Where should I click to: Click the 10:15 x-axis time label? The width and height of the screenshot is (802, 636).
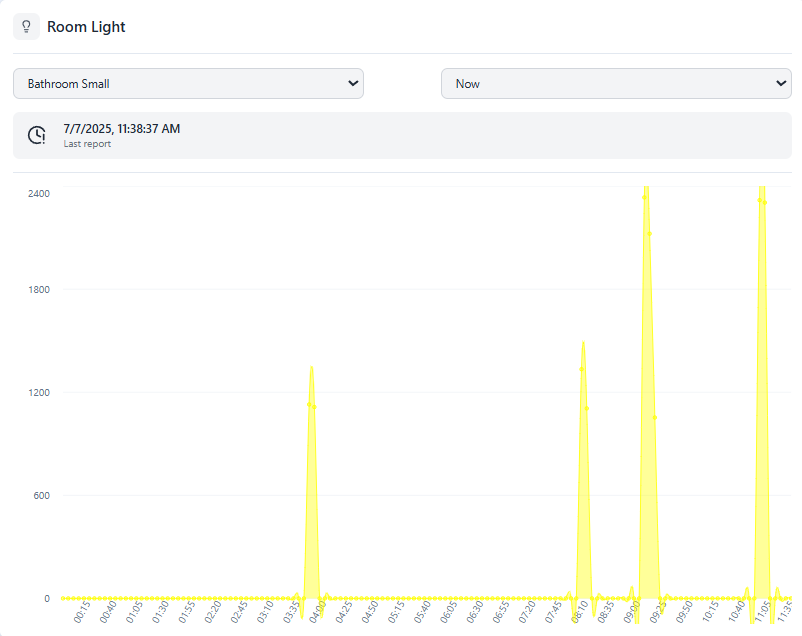click(710, 610)
